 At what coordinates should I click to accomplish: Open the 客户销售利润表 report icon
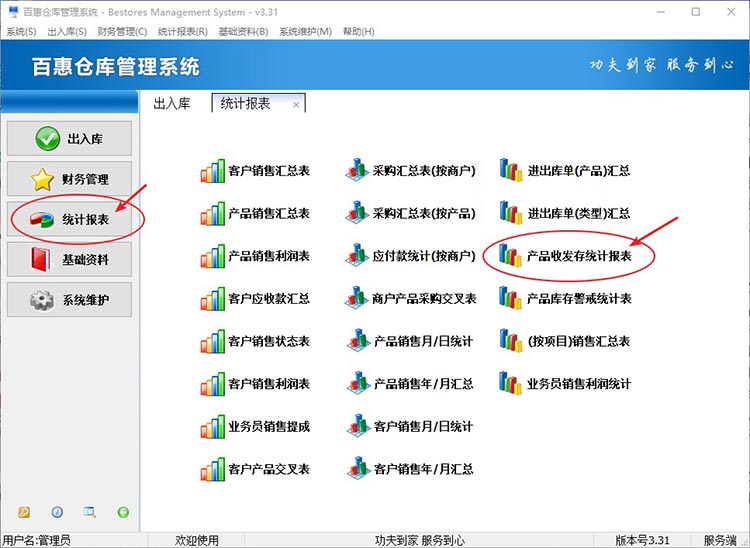tap(212, 384)
